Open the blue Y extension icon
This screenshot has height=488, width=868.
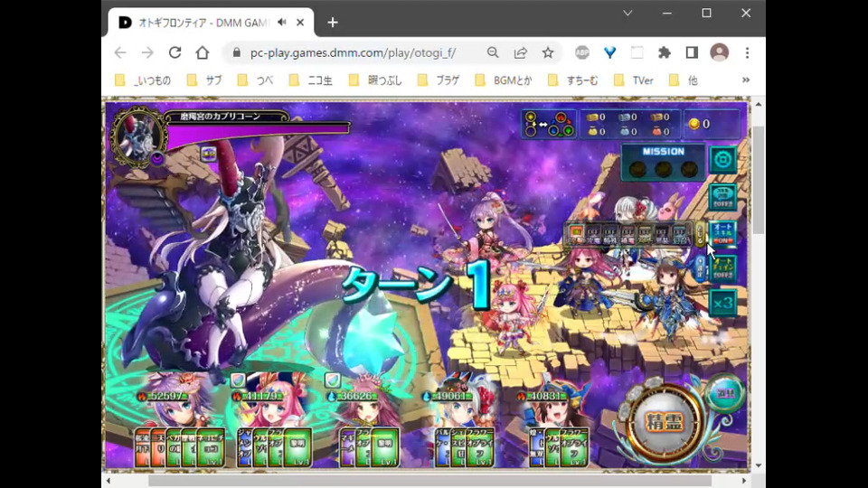tap(609, 52)
